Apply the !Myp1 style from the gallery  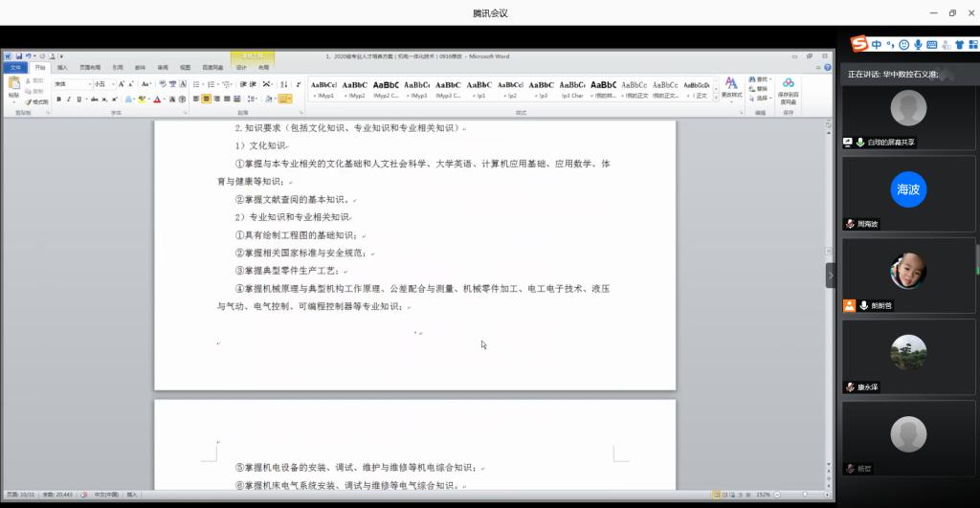[x=323, y=89]
